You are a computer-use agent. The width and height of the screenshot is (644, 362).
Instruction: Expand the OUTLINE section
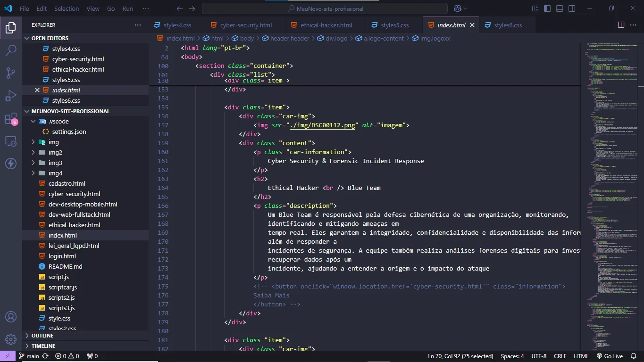point(42,336)
